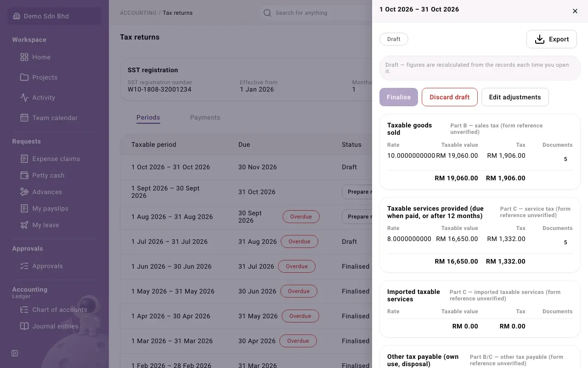
Task: Click Prepare button for 1 Aug 2026 period
Action: [x=357, y=217]
